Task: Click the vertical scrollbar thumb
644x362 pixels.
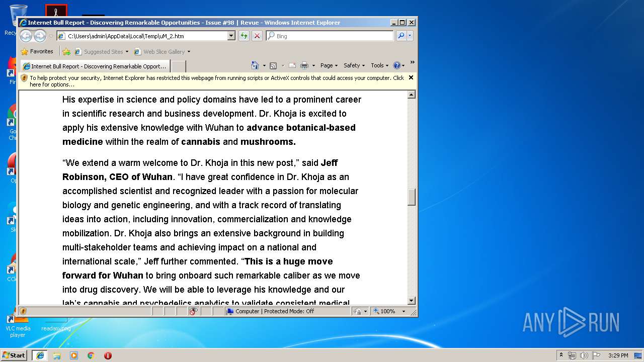Action: [x=412, y=197]
